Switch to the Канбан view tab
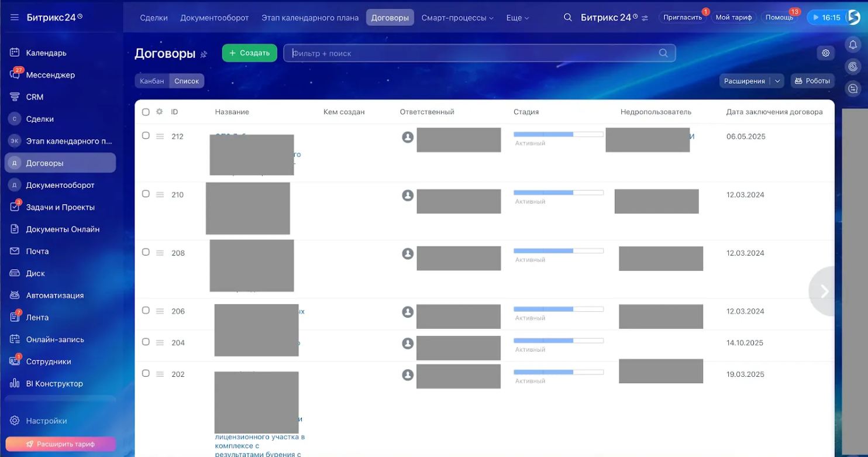This screenshot has height=457, width=868. click(x=152, y=81)
